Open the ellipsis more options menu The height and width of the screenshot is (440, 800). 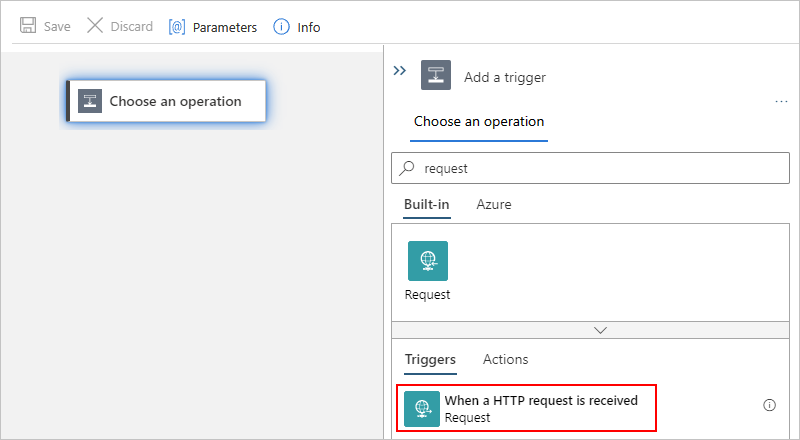point(781,101)
